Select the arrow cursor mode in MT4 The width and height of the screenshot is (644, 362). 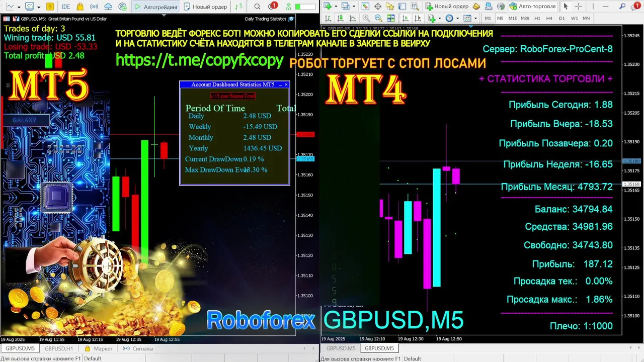pos(566,6)
